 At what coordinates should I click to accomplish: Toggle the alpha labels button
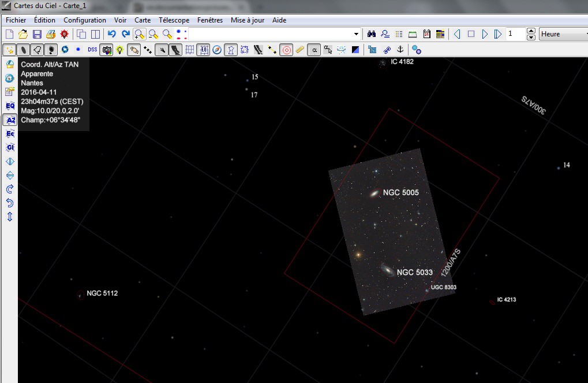tap(314, 50)
